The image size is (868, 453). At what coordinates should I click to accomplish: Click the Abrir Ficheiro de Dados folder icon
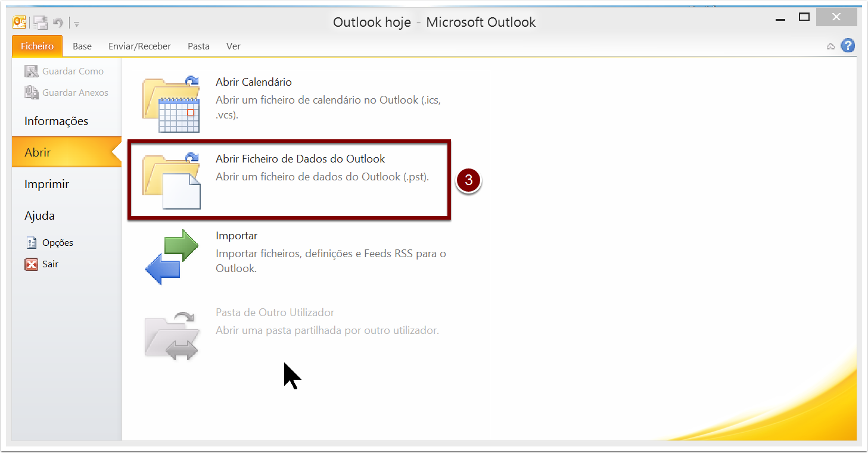click(x=172, y=181)
